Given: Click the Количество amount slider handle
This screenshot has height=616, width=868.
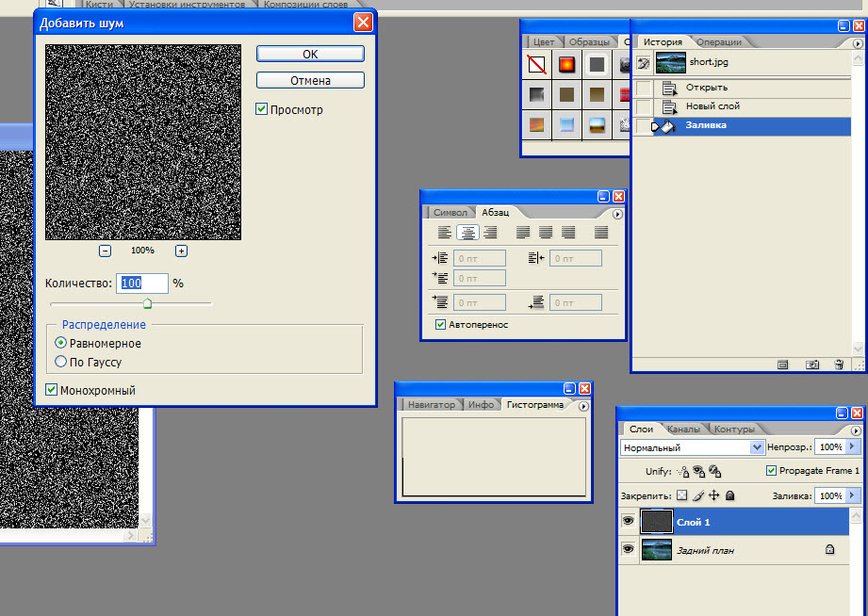Looking at the screenshot, I should click(x=147, y=303).
